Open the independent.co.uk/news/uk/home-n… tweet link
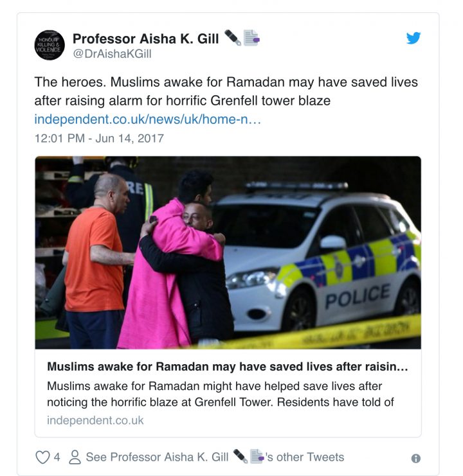 (148, 119)
